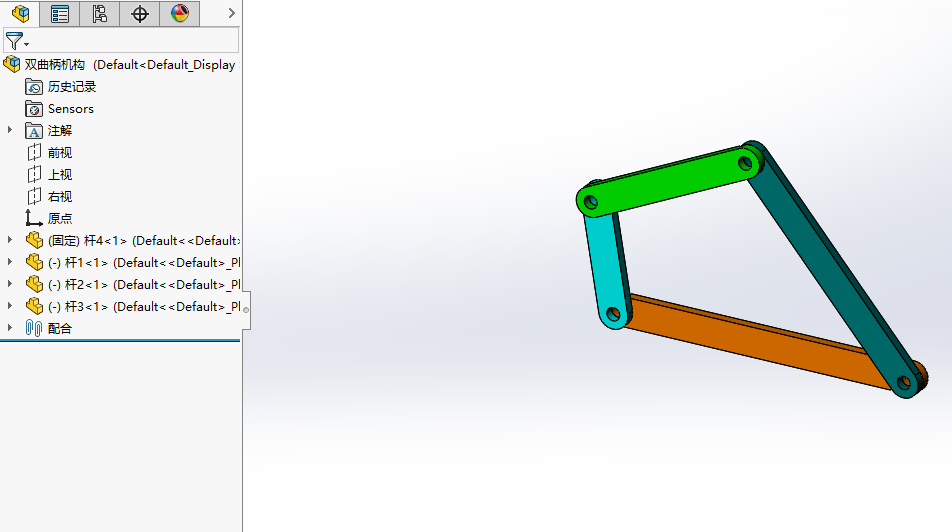Click the part icon for 杆3<1>
This screenshot has width=952, height=532.
pos(34,306)
